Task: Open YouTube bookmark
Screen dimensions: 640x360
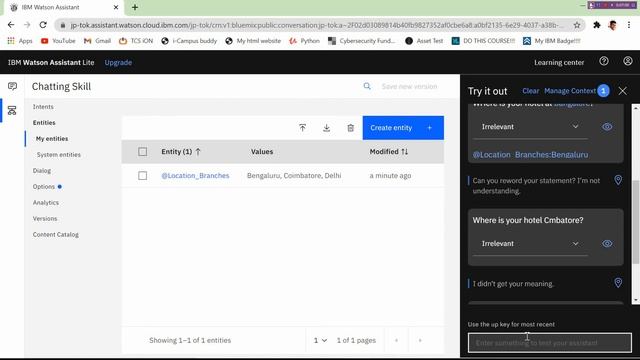Action: [58, 41]
